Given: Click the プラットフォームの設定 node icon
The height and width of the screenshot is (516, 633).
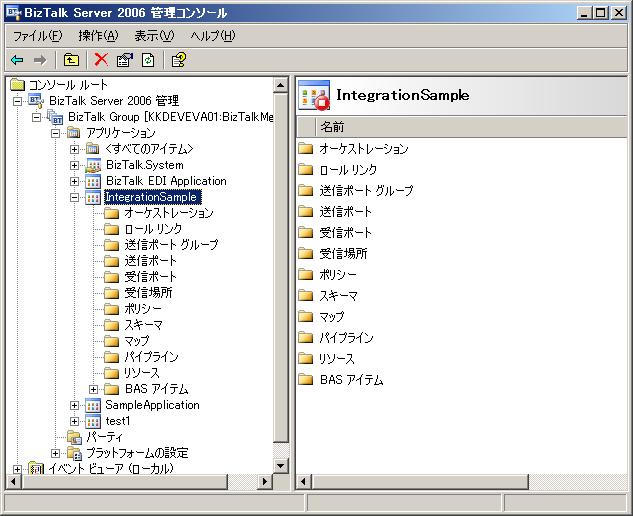Looking at the screenshot, I should pyautogui.click(x=74, y=453).
